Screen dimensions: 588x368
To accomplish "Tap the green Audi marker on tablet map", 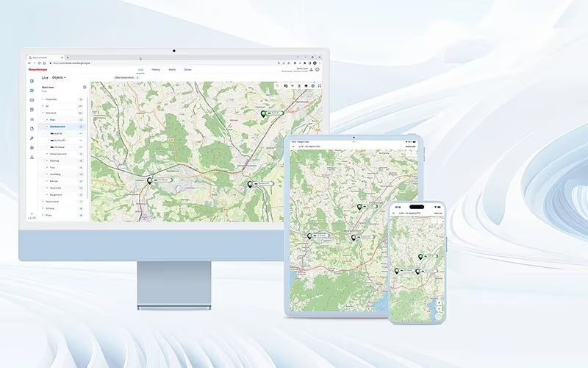I will 367,206.
